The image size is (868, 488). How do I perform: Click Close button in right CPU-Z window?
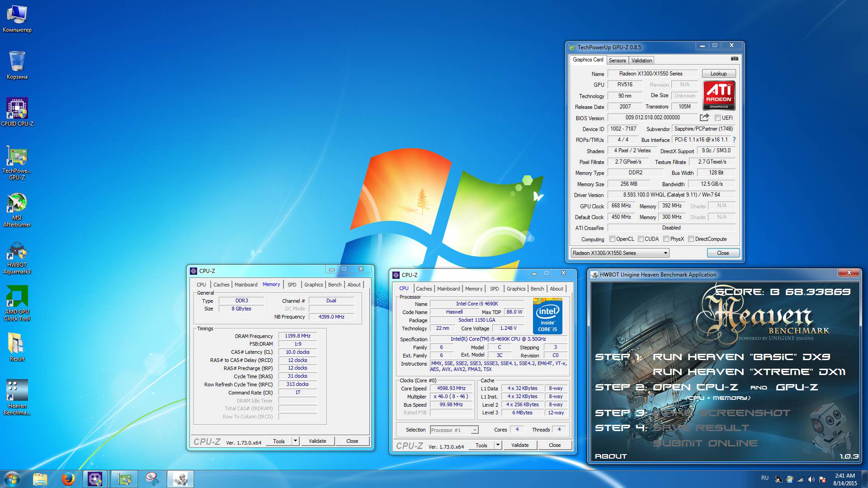click(555, 445)
